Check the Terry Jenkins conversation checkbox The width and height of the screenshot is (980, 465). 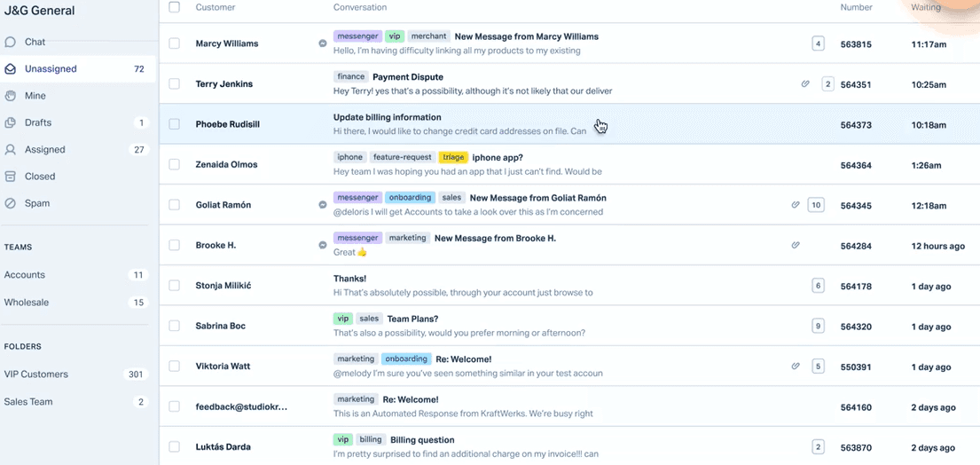tap(175, 83)
